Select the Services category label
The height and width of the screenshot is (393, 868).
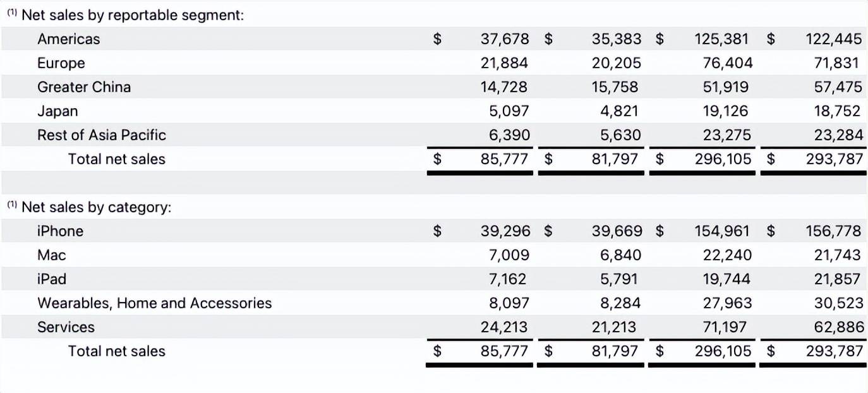point(66,327)
